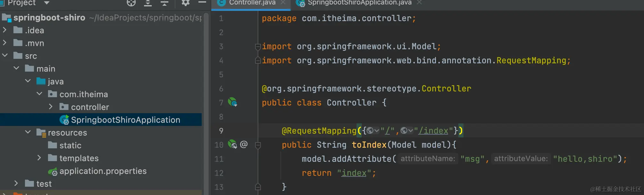Click the package declaration on line 1
The width and height of the screenshot is (644, 195).
coord(338,18)
